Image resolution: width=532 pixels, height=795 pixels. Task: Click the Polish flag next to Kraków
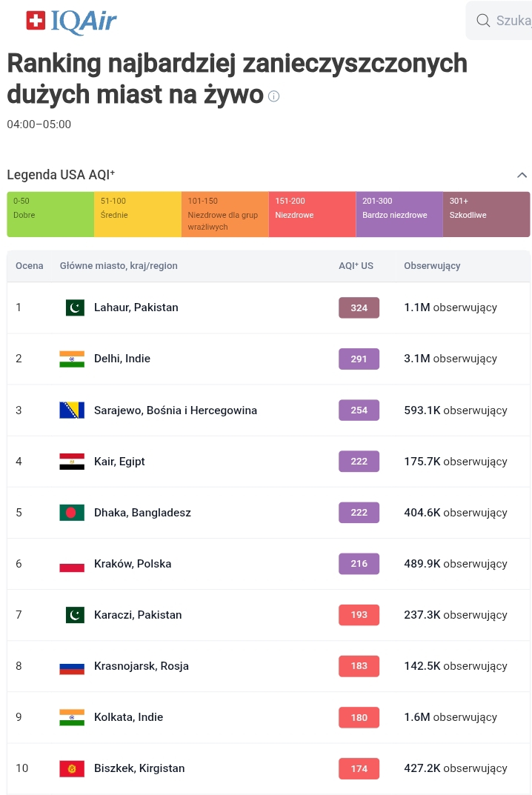(x=72, y=564)
